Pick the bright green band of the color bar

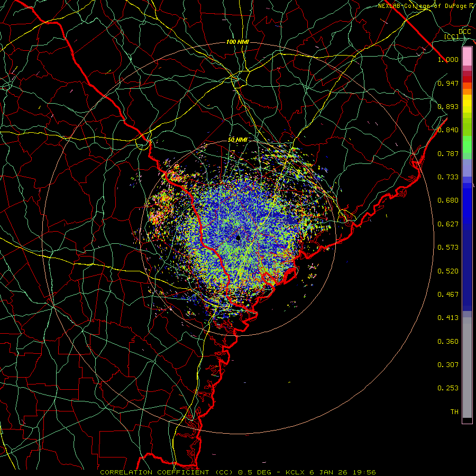click(x=467, y=144)
